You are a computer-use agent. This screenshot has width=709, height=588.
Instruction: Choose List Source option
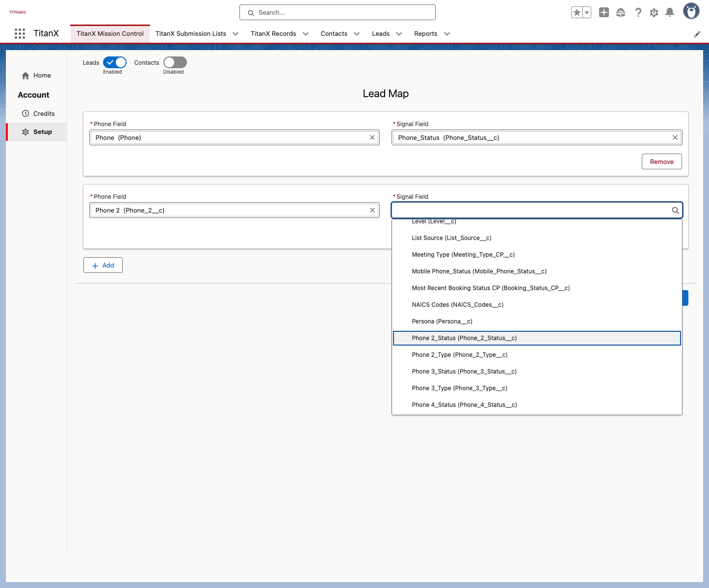[537, 238]
